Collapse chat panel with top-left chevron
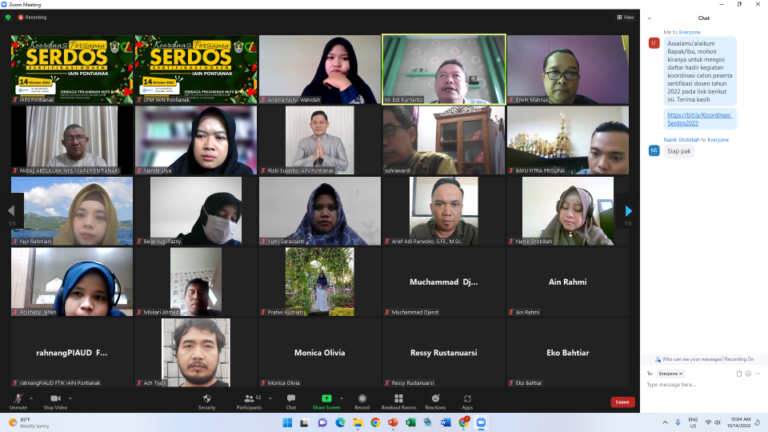 click(x=649, y=18)
